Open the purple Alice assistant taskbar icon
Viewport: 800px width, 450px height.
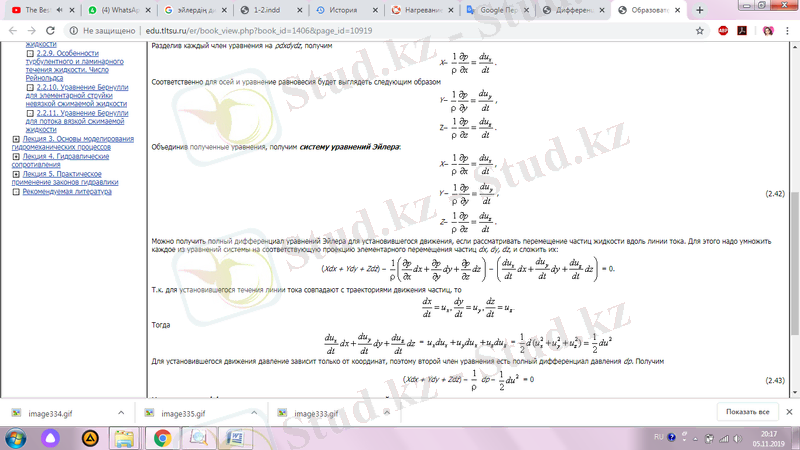pos(50,438)
